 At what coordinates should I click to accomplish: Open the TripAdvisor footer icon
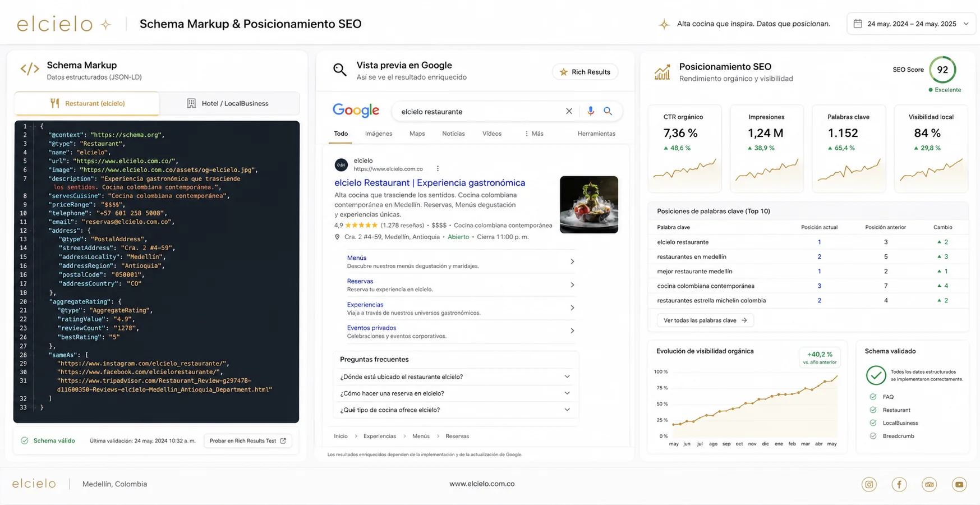point(929,484)
